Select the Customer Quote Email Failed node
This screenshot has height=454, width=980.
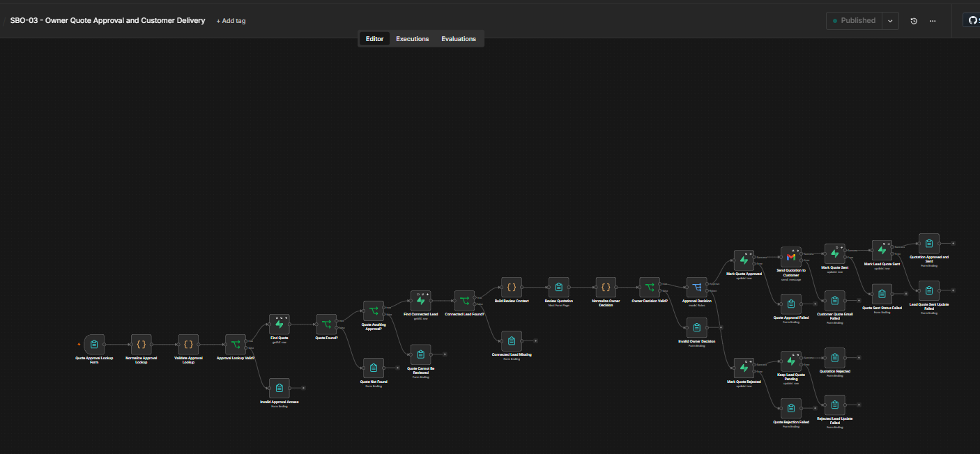(x=835, y=301)
